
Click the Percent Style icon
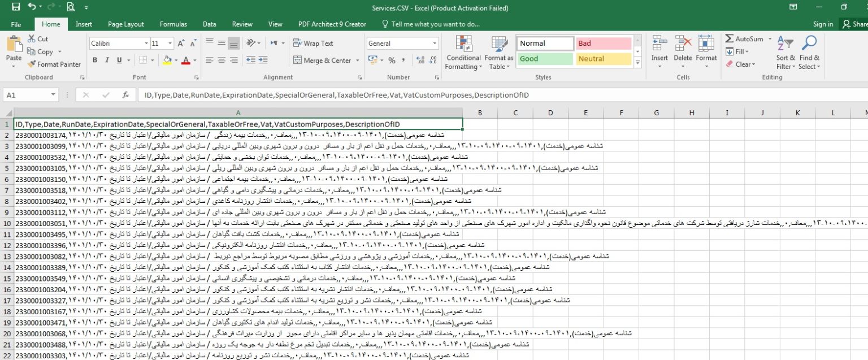(x=392, y=60)
